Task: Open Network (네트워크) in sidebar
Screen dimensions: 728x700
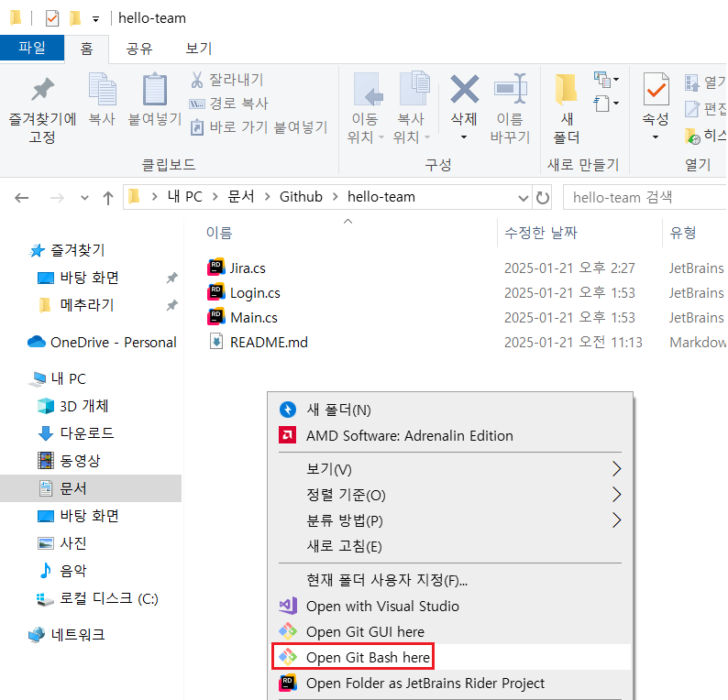Action: [78, 634]
